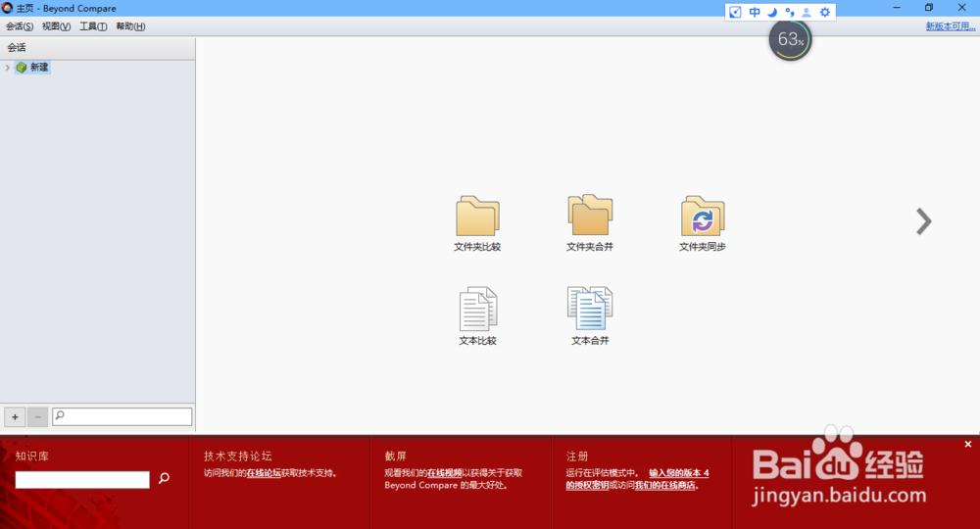Expand the 新建 tree node arrow
980x529 pixels.
click(8, 68)
